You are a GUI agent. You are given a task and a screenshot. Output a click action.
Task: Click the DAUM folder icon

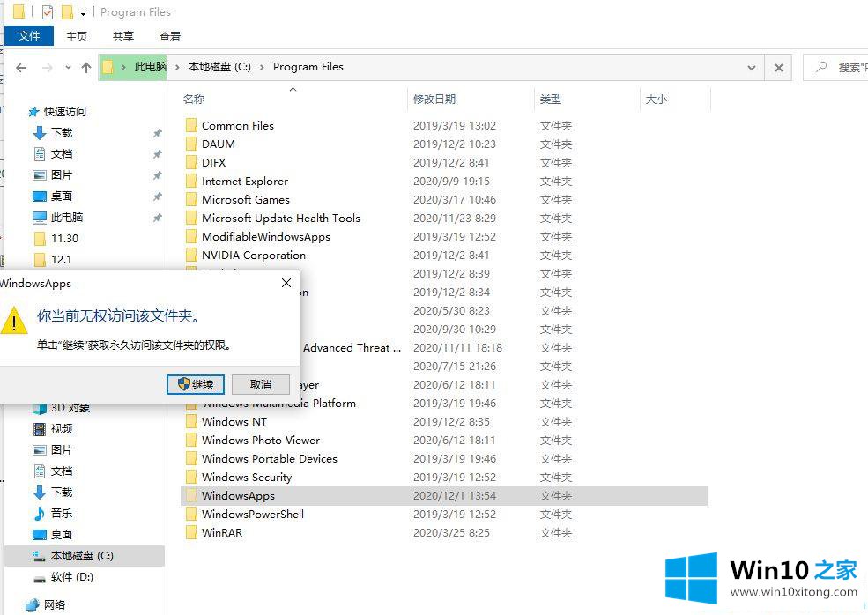pos(191,144)
